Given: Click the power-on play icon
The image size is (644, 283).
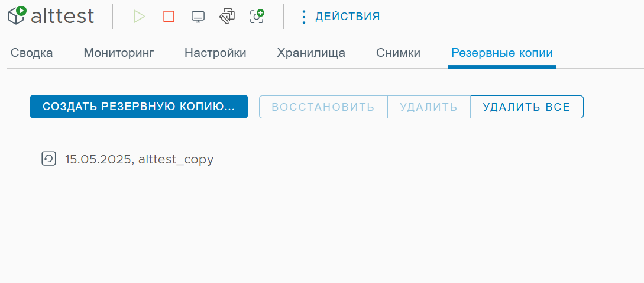Looking at the screenshot, I should coord(139,17).
